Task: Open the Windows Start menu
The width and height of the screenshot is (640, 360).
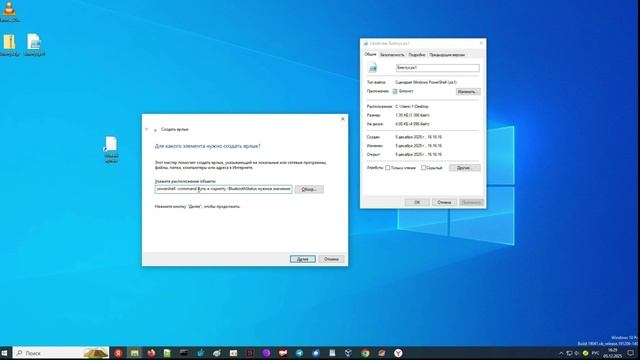Action: (x=5, y=353)
